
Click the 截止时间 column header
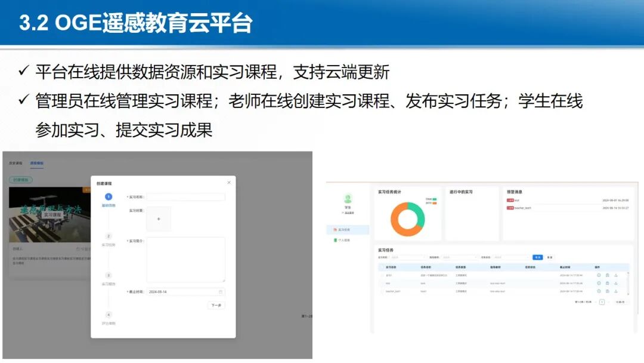[565, 267]
